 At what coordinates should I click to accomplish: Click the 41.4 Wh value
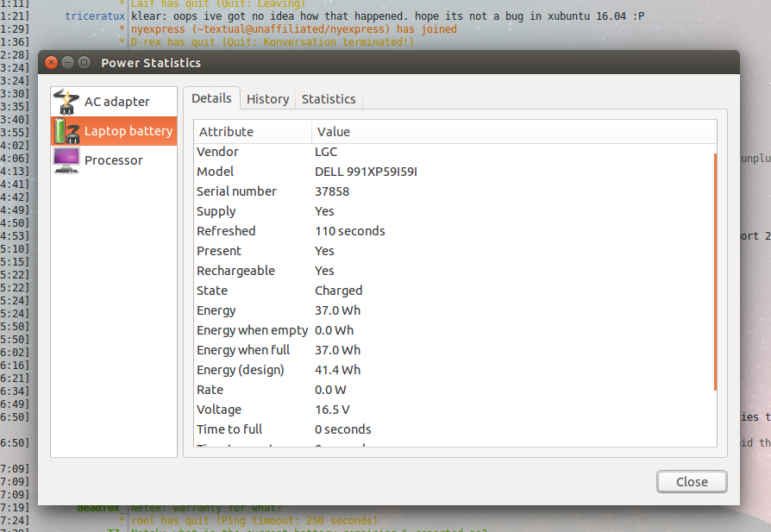(337, 370)
